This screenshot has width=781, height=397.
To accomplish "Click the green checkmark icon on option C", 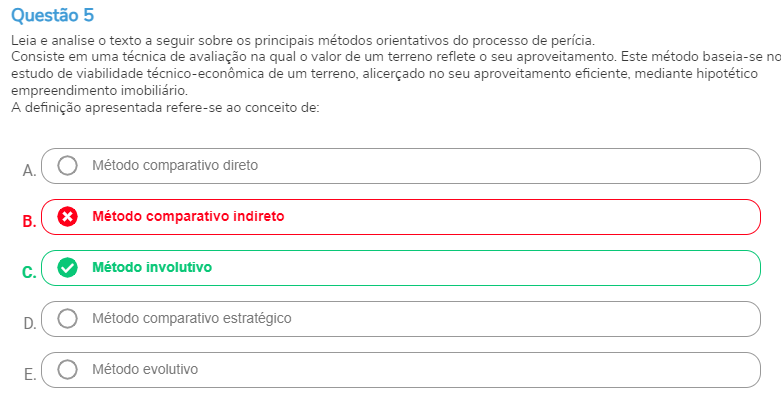I will coord(67,267).
